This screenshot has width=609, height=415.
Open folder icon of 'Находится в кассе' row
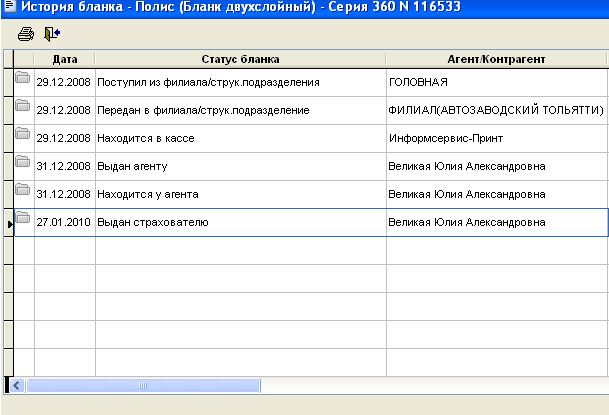pos(23,134)
